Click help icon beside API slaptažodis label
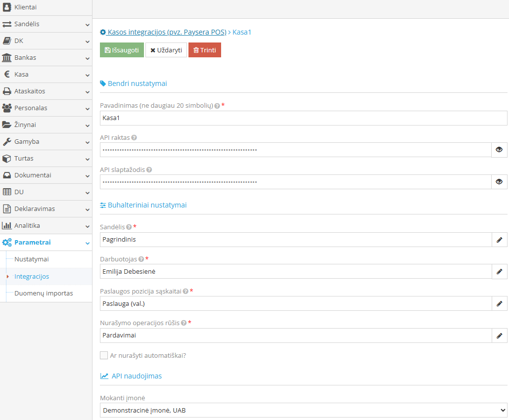This screenshot has height=420, width=509. 149,169
